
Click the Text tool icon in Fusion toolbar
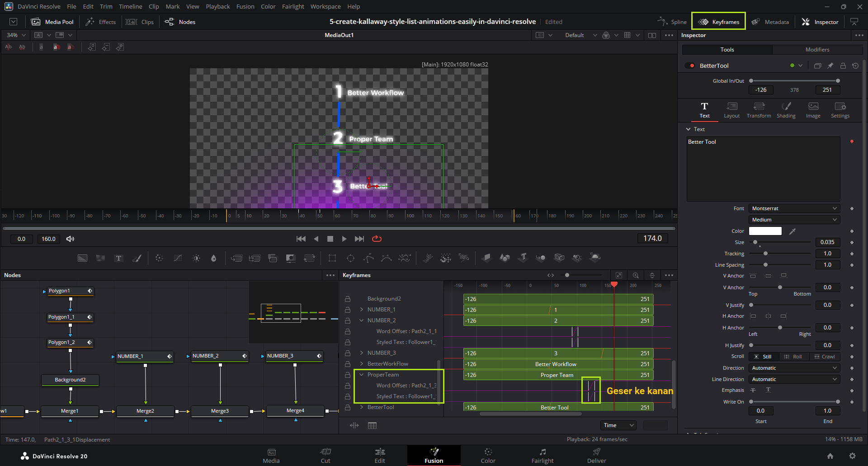pos(118,258)
